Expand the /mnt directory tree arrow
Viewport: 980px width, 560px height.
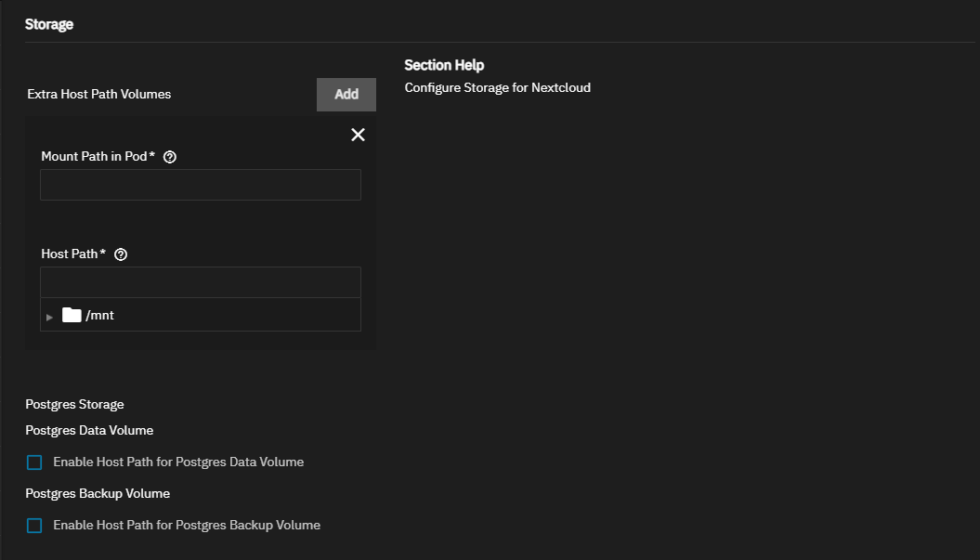click(50, 317)
